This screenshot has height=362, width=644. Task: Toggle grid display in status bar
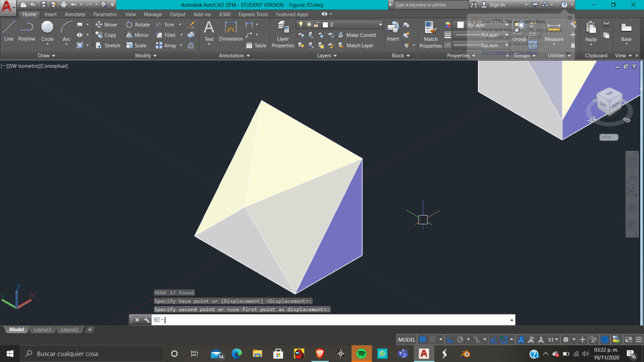[x=423, y=339]
